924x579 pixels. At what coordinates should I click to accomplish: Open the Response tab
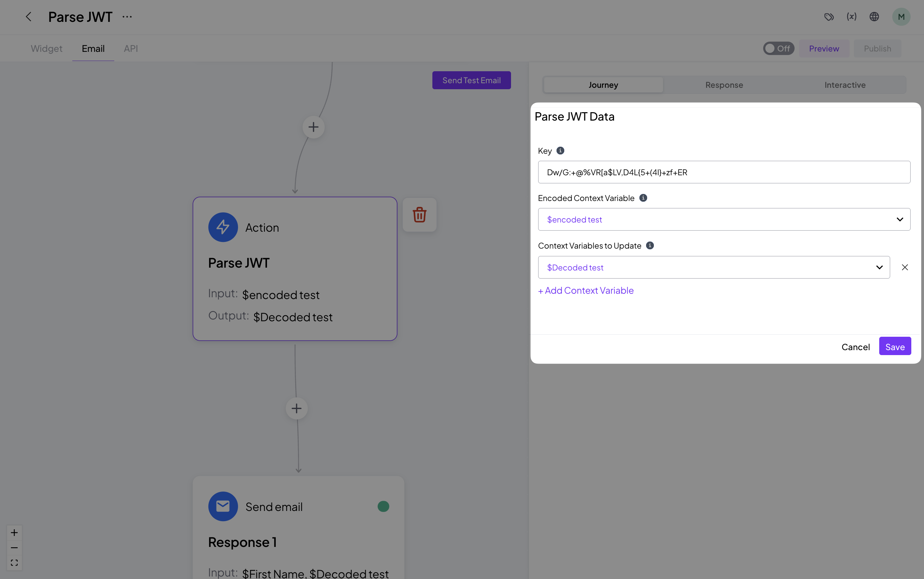[724, 85]
